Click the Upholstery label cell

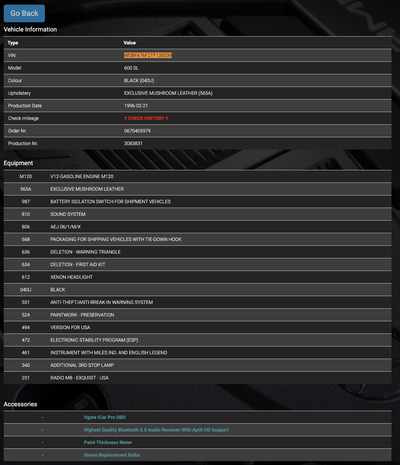(x=19, y=93)
